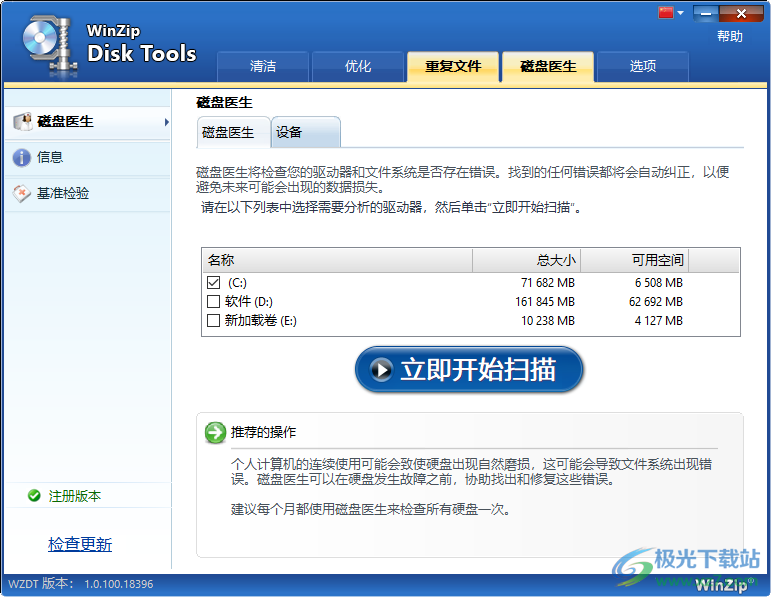Click the 4 127 MB free space cell

tap(658, 321)
